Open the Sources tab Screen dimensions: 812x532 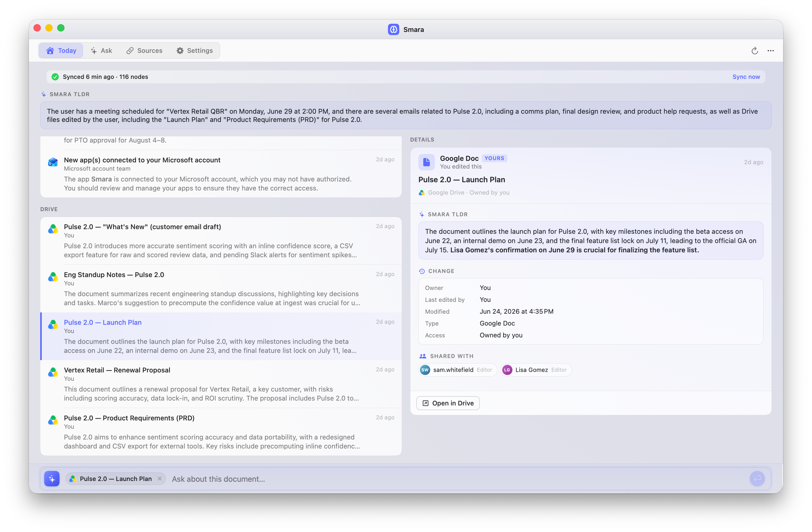[144, 51]
